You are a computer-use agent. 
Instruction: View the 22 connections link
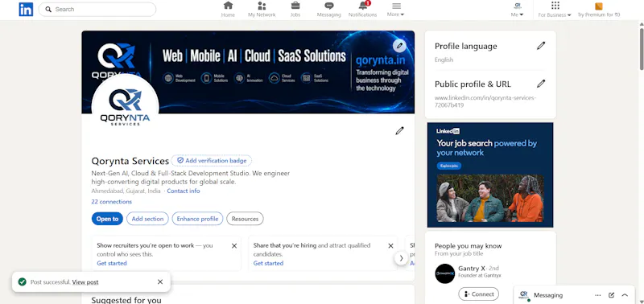[111, 202]
